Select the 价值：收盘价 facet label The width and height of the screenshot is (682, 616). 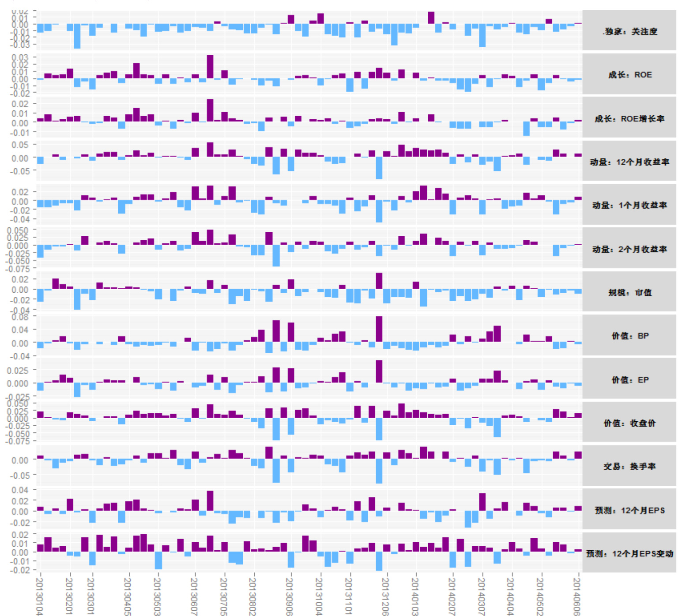pos(630,423)
